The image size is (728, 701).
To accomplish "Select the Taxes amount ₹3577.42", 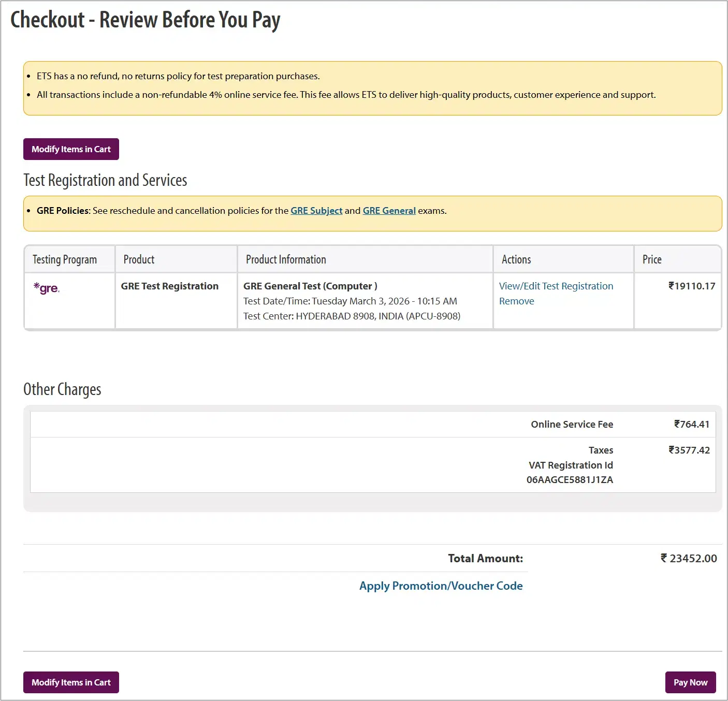I will [x=689, y=450].
